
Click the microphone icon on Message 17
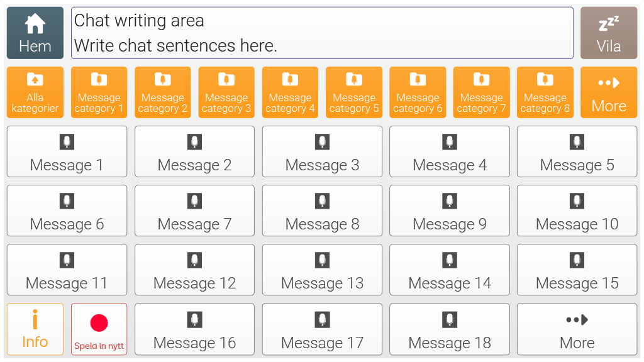(x=322, y=320)
